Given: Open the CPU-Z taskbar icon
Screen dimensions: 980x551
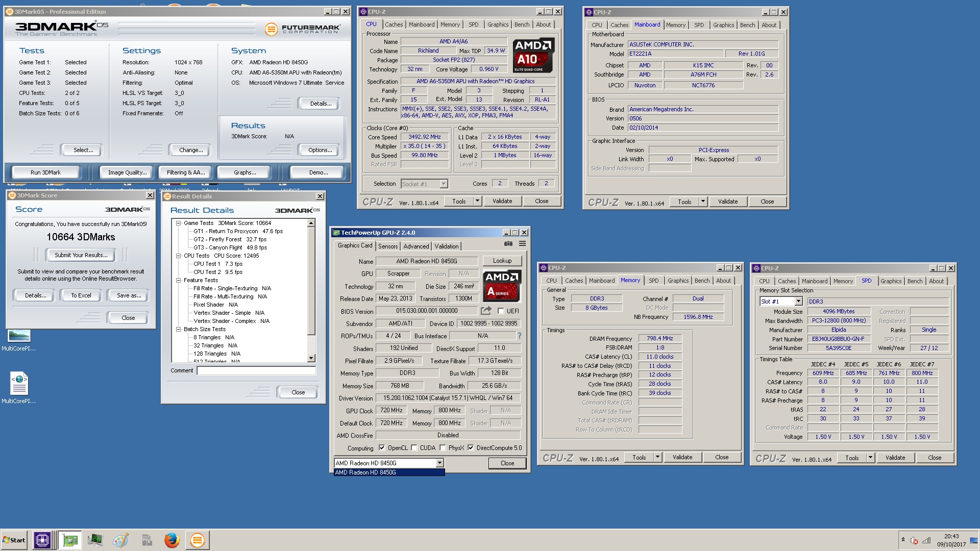Looking at the screenshot, I should point(42,540).
